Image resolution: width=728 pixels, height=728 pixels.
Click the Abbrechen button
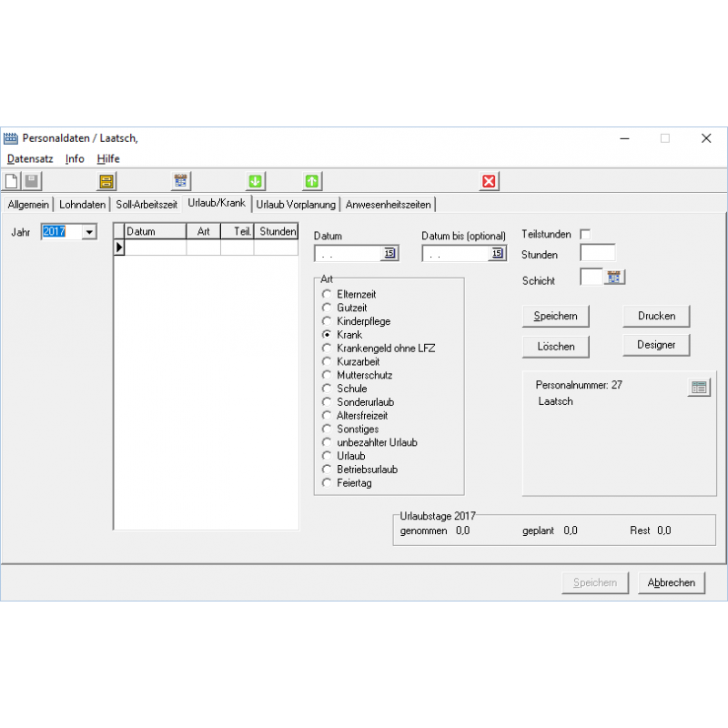tap(672, 583)
